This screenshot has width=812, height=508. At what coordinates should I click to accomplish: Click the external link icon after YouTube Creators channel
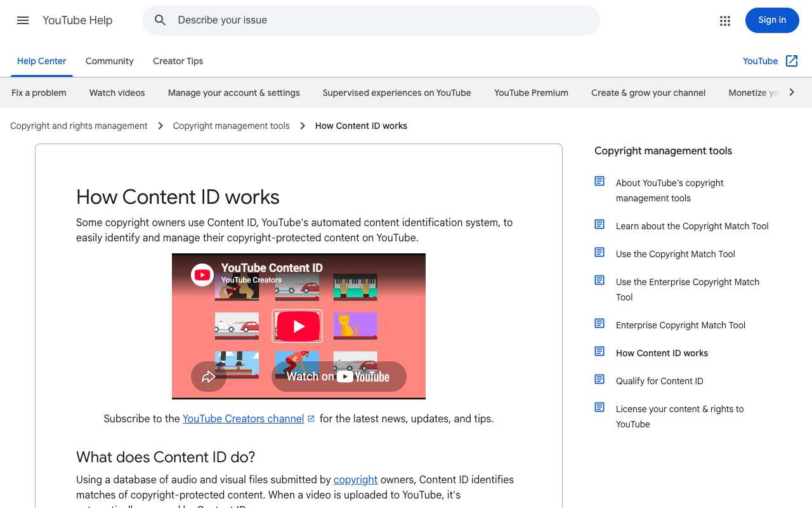[311, 418]
